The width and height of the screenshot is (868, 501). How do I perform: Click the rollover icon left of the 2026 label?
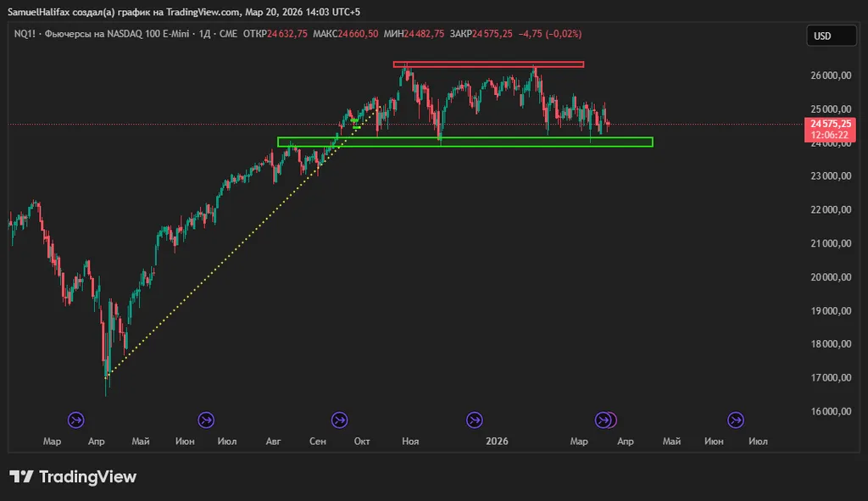[x=475, y=420]
